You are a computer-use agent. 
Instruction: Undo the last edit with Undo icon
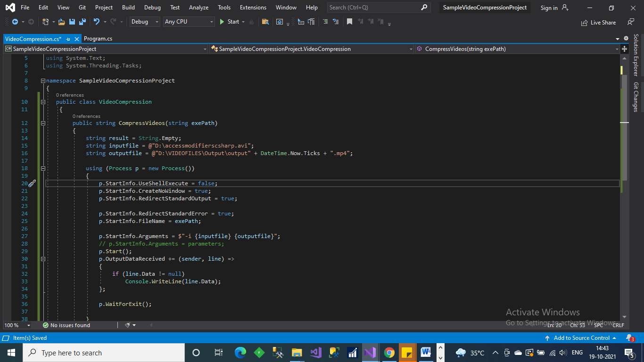[97, 22]
